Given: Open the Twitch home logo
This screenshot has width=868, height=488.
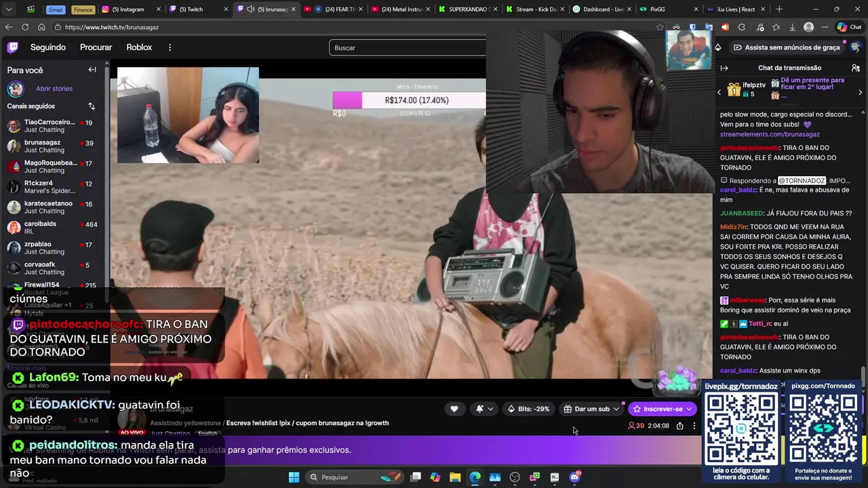Looking at the screenshot, I should (13, 47).
